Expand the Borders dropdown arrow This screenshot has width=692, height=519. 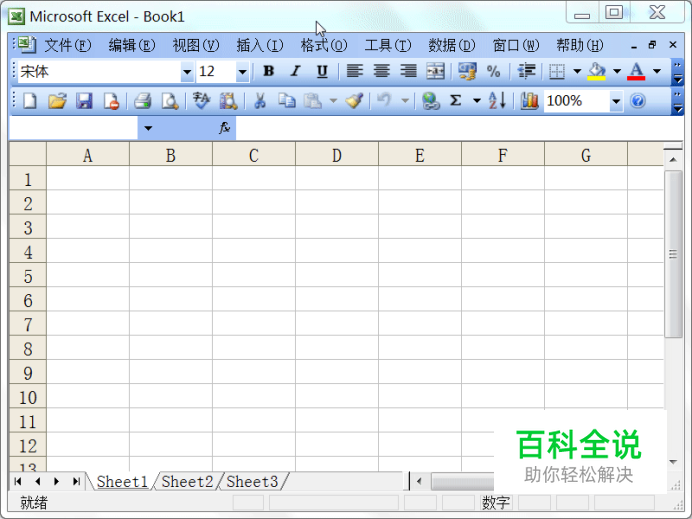[577, 71]
